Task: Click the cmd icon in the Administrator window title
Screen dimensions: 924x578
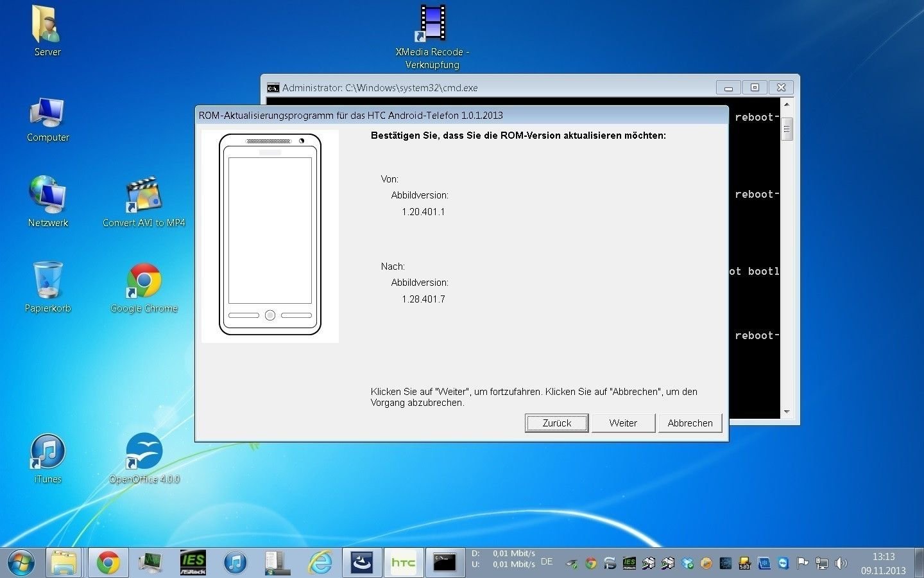Action: click(x=273, y=88)
